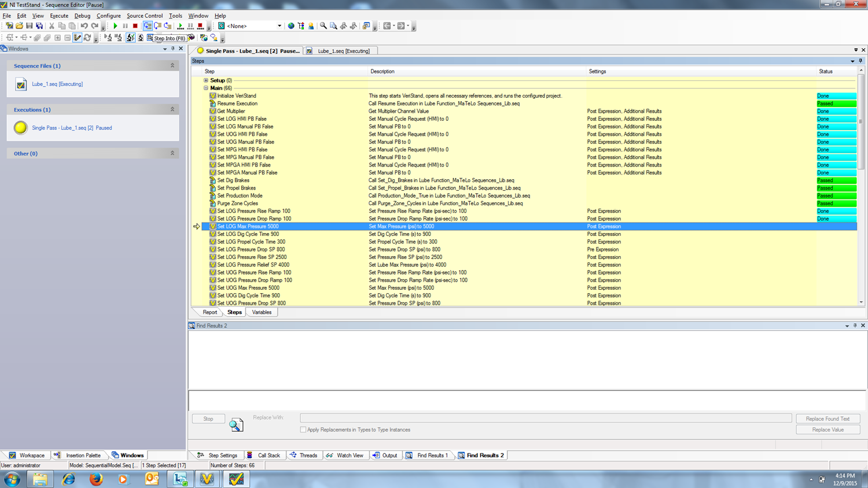Click the red Terminate execution icon
This screenshot has height=488, width=868.
click(x=135, y=26)
